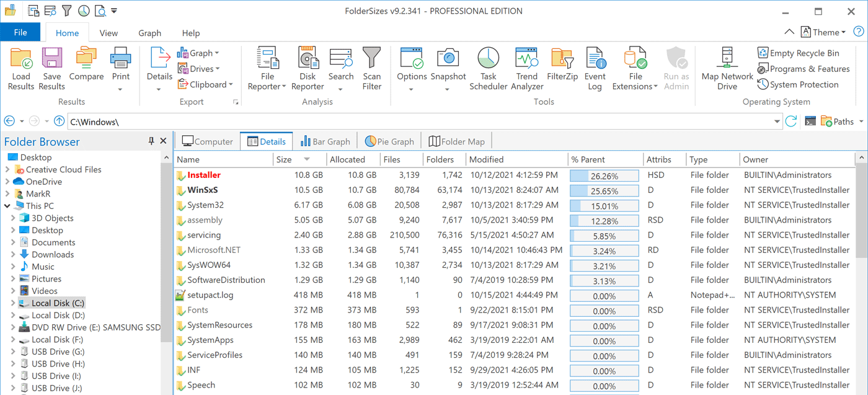Collapse the ribbon using the chevron
868x395 pixels.
[789, 32]
